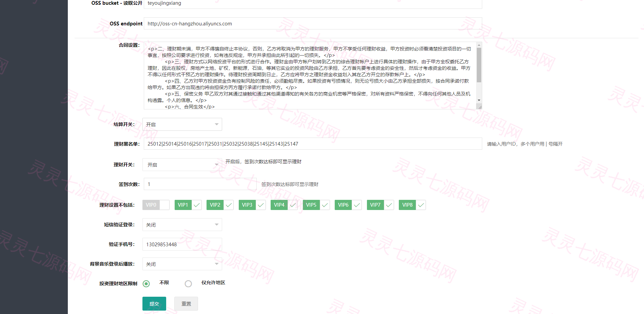Click the 投资理财地区限制 label

[x=118, y=284]
